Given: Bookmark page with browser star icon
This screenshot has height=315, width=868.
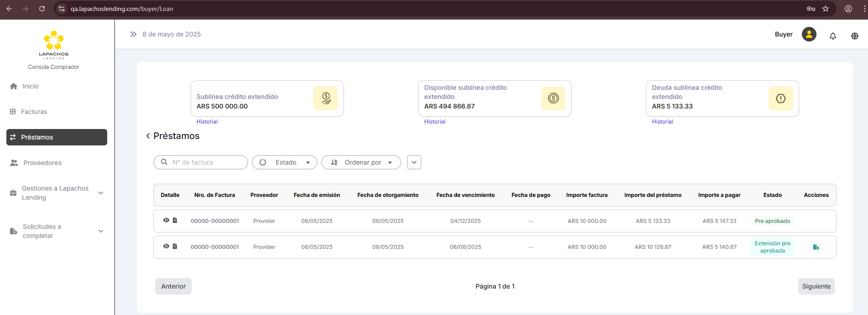Looking at the screenshot, I should (826, 9).
